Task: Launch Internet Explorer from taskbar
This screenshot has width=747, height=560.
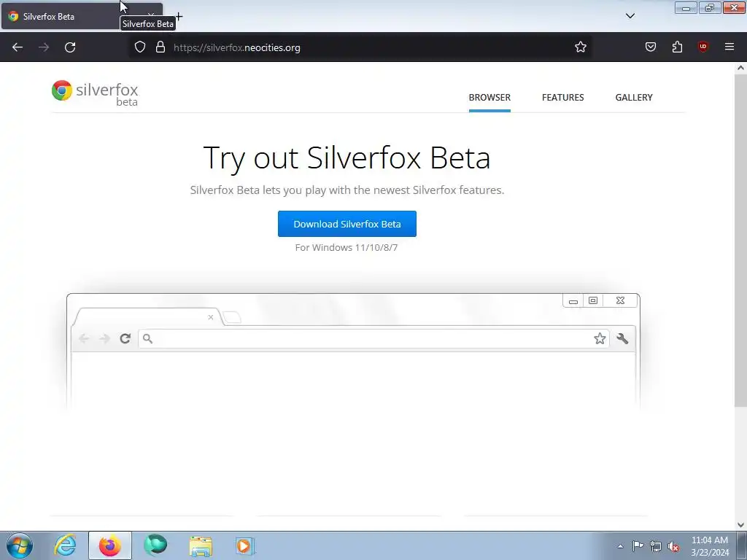Action: (x=65, y=545)
